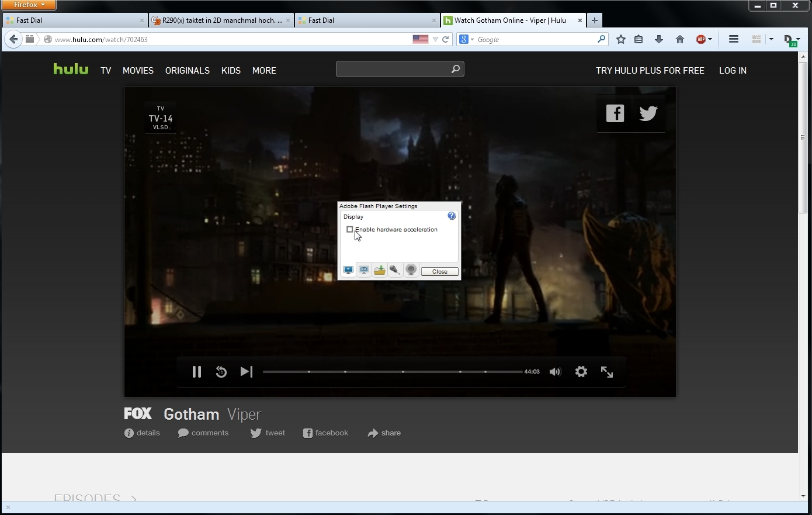Open the Firefox hamburger menu

734,39
